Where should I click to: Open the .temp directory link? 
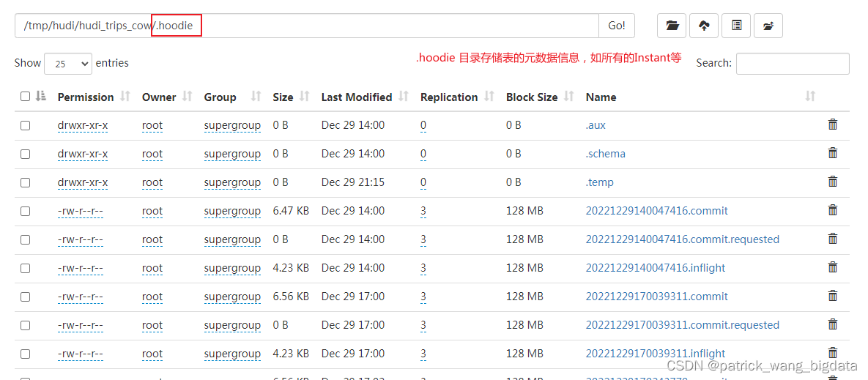coord(599,182)
